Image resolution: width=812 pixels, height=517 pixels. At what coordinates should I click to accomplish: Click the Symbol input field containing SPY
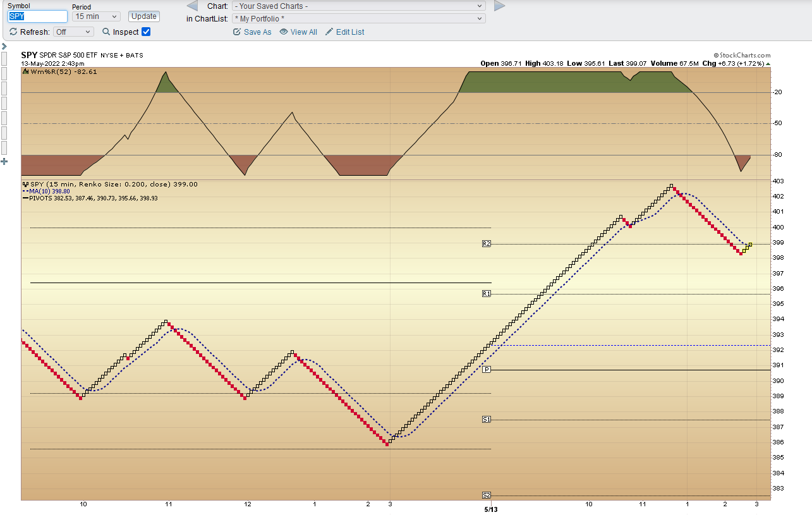tap(37, 16)
